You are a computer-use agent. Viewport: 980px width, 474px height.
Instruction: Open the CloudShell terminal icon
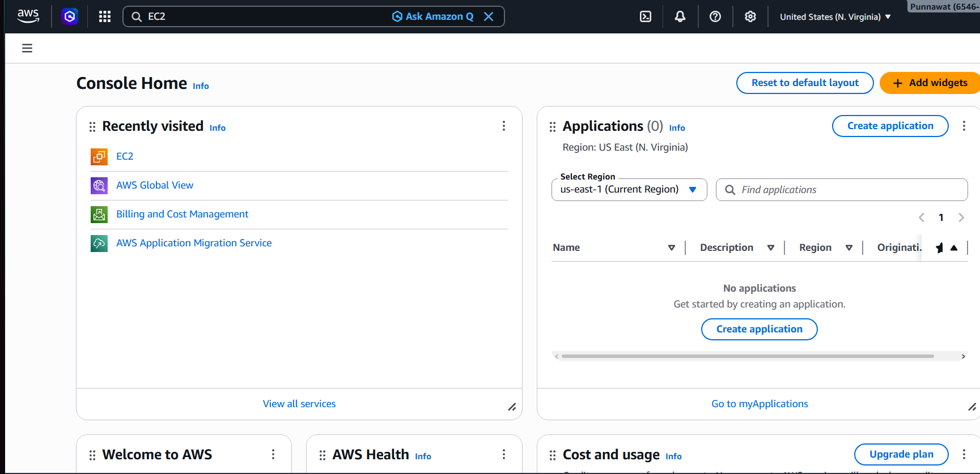coord(646,16)
